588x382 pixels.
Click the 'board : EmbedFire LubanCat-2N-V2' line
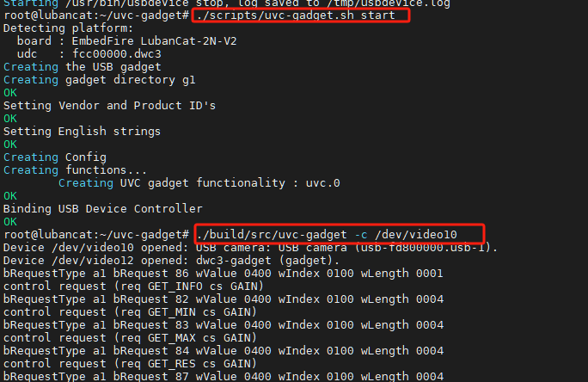coord(126,41)
